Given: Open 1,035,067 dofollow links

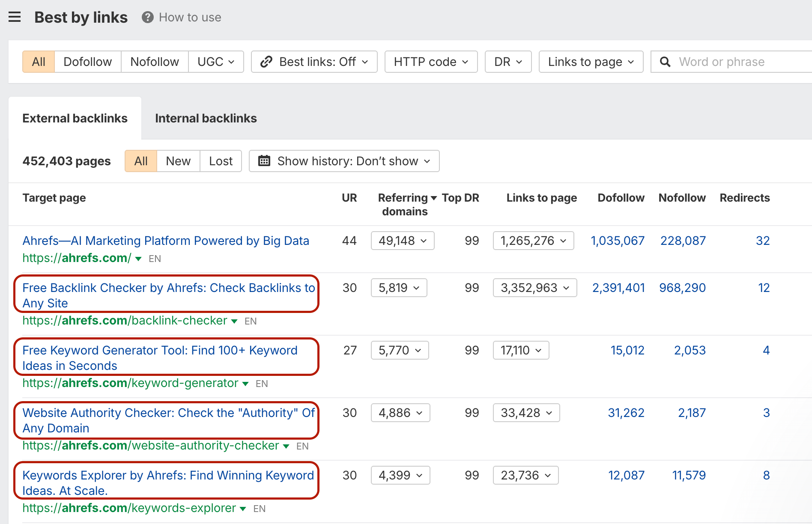Looking at the screenshot, I should point(618,241).
